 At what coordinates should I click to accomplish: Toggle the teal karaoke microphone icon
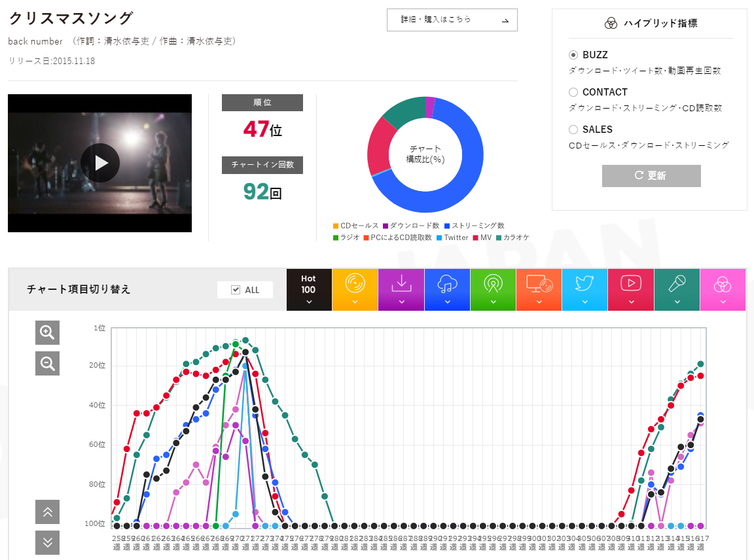tap(677, 283)
